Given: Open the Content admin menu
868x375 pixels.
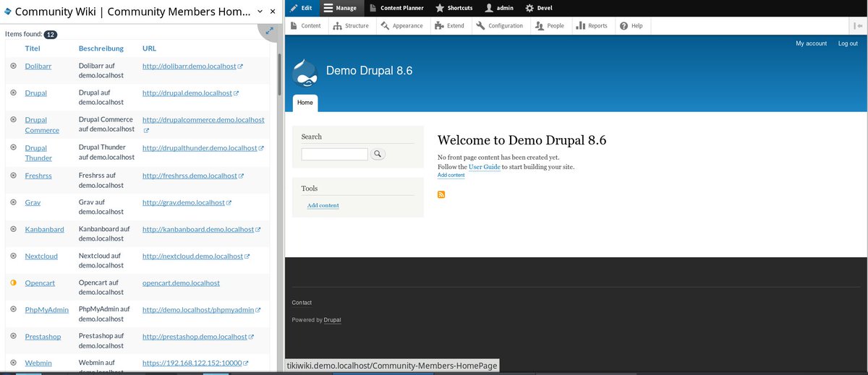Looking at the screenshot, I should [x=305, y=25].
